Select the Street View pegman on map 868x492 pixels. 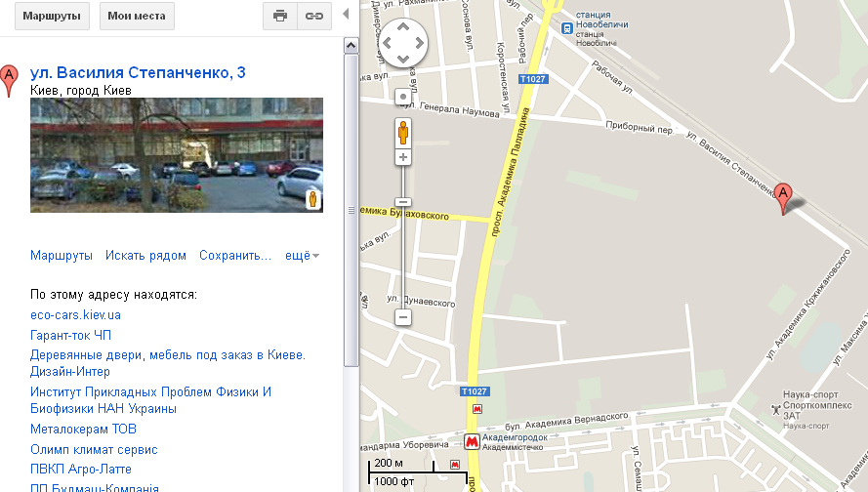(x=403, y=133)
